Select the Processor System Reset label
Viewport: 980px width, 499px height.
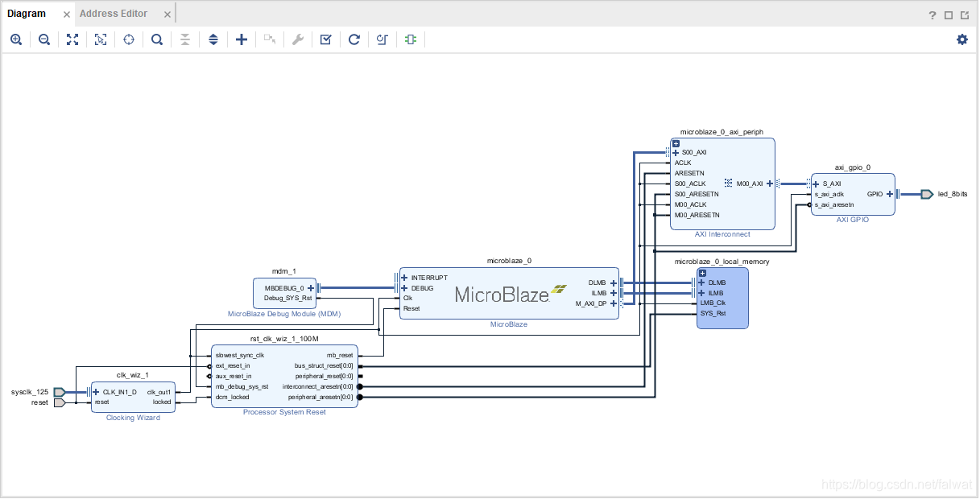point(284,411)
